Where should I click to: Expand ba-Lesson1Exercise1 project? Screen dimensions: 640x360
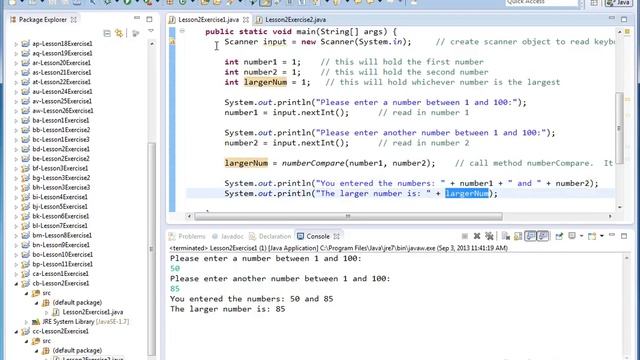[x=16, y=120]
